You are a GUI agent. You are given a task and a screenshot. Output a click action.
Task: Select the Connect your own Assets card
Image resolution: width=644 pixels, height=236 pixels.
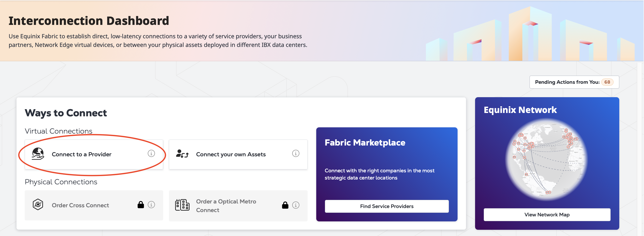[x=238, y=154]
